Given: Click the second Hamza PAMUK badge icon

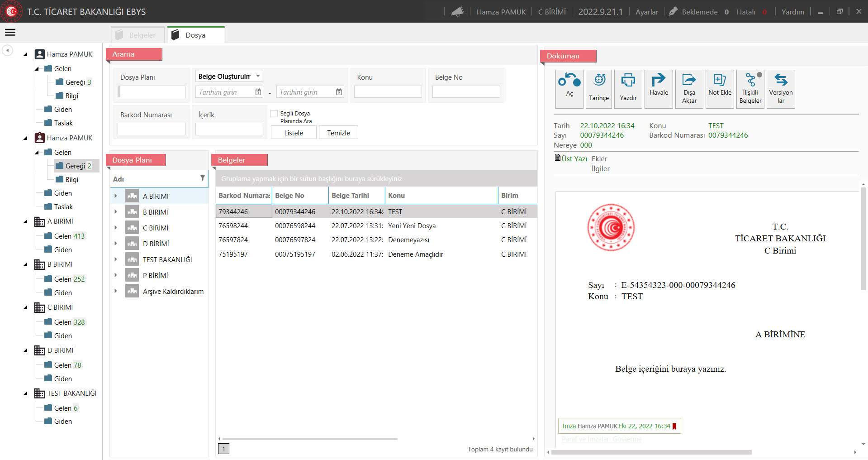Looking at the screenshot, I should point(40,138).
